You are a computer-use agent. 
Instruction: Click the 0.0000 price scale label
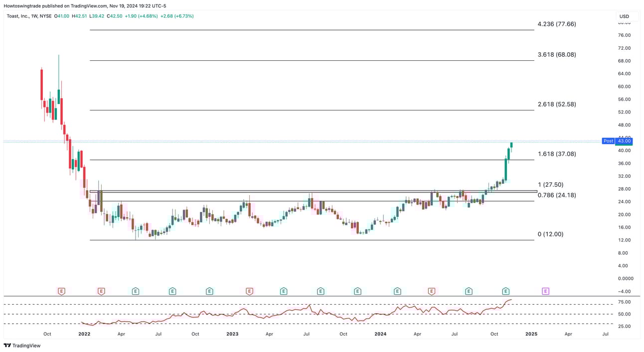[x=626, y=278]
